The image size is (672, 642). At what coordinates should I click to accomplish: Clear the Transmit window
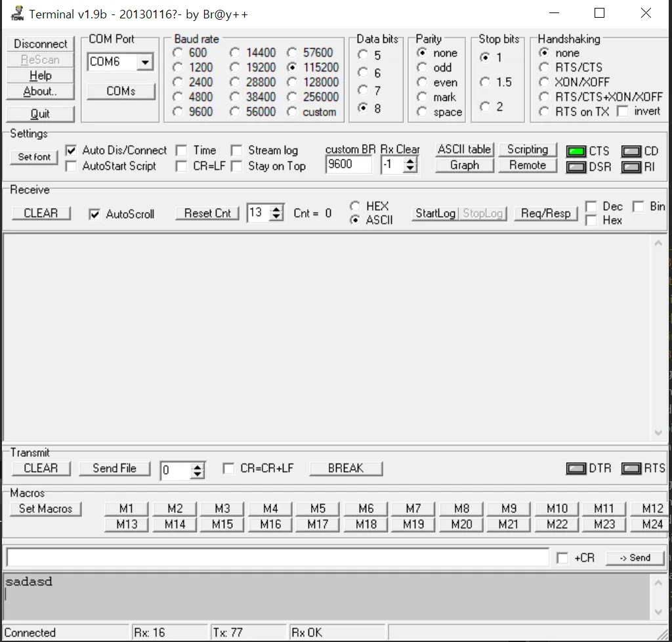[41, 469]
